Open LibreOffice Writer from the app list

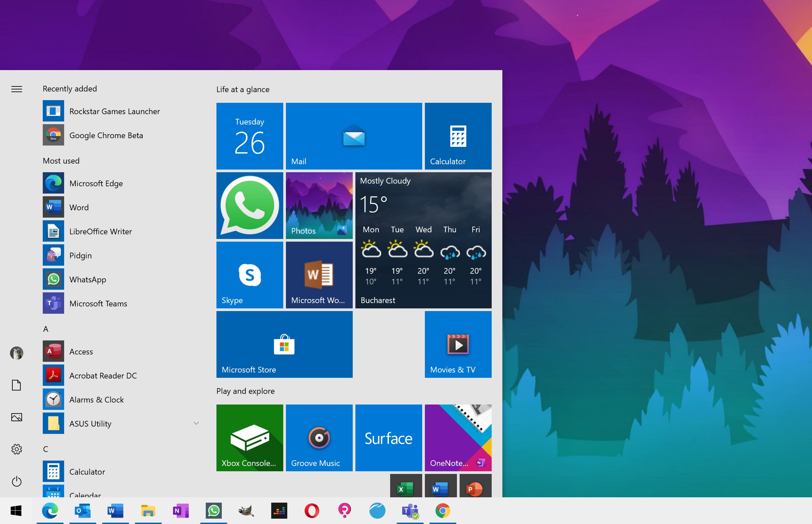pos(121,231)
